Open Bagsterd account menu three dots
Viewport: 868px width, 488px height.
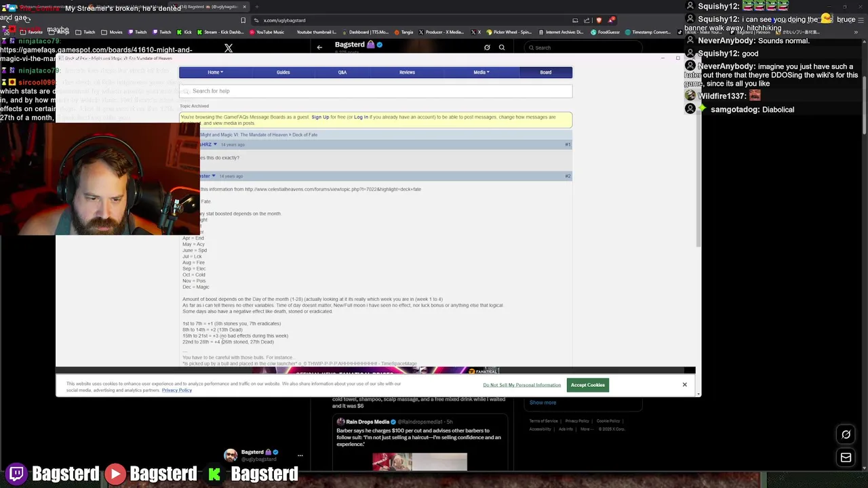pos(300,455)
